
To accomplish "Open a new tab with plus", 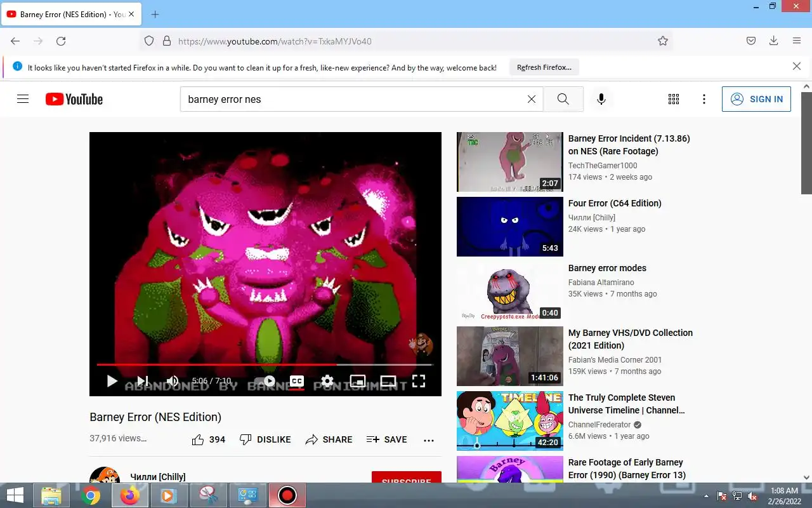I will pyautogui.click(x=155, y=14).
